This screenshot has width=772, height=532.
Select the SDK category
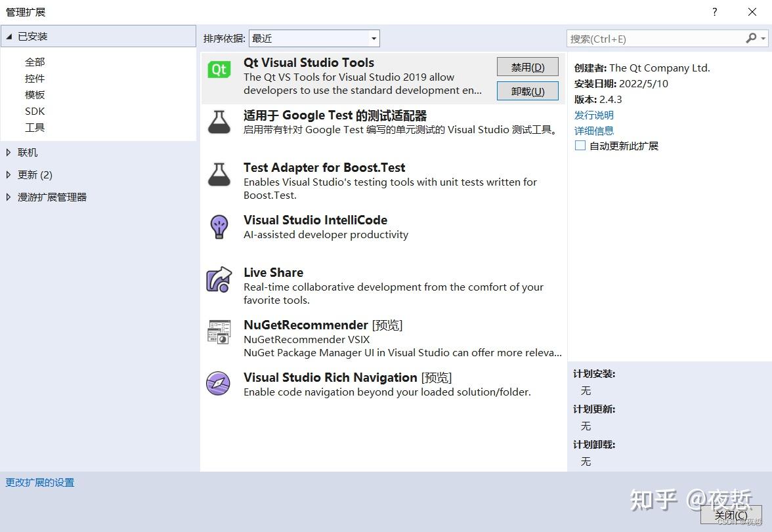click(x=35, y=111)
